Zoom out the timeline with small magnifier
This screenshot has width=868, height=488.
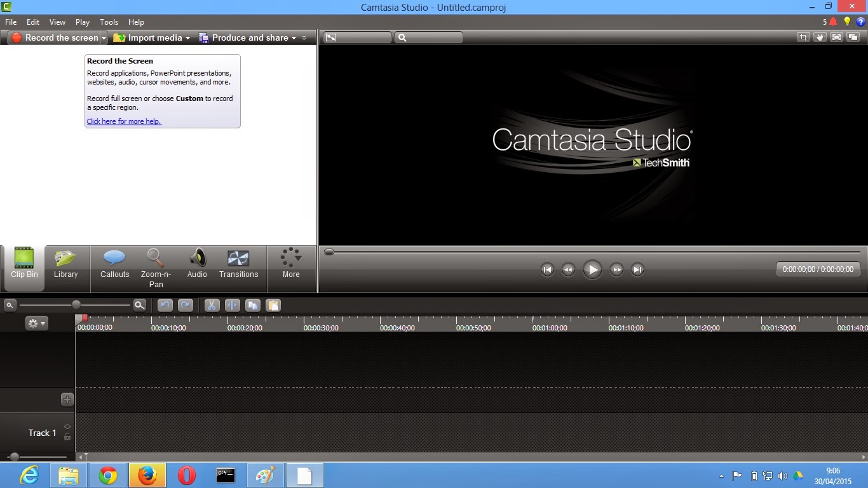[10, 306]
